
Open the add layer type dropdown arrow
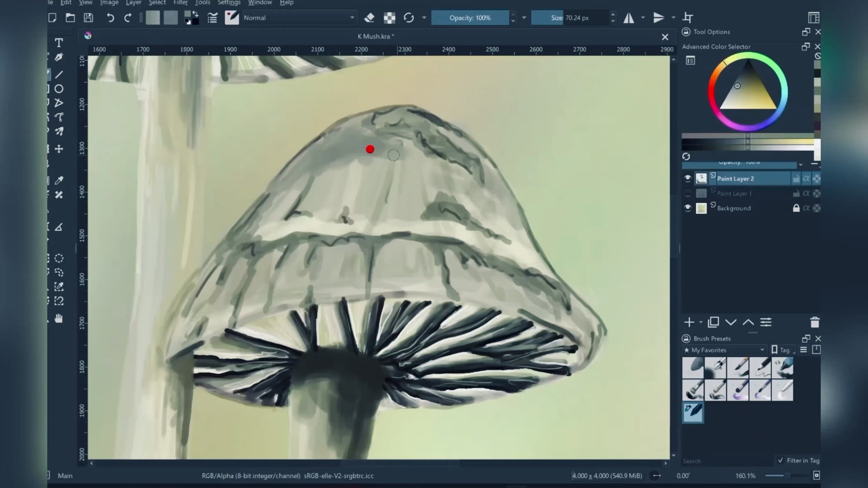701,322
